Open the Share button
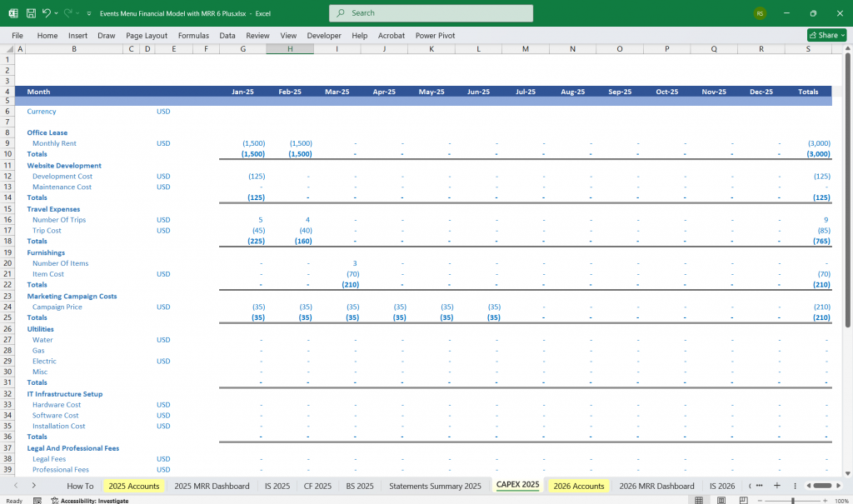 click(x=825, y=35)
